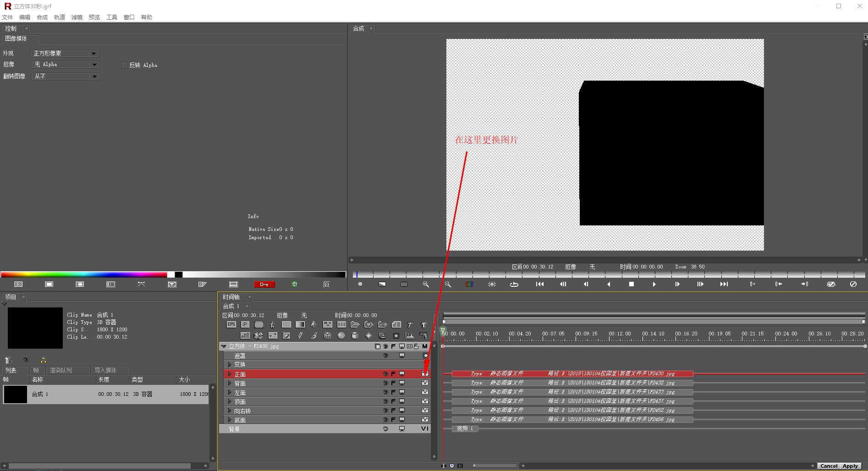Toggle RGB channel display icon
868x471 pixels.
[x=469, y=285]
